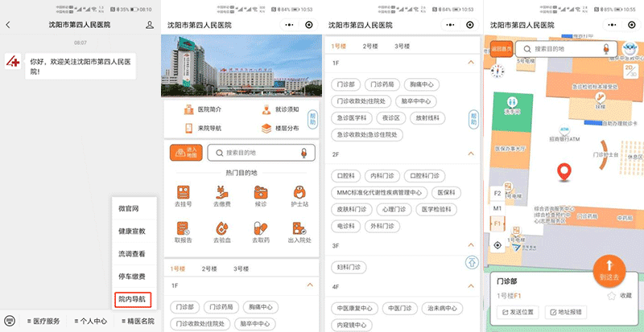This screenshot has height=332, width=644.
Task: Tap the 洗手间 restroom marker on the map
Action: point(512,102)
